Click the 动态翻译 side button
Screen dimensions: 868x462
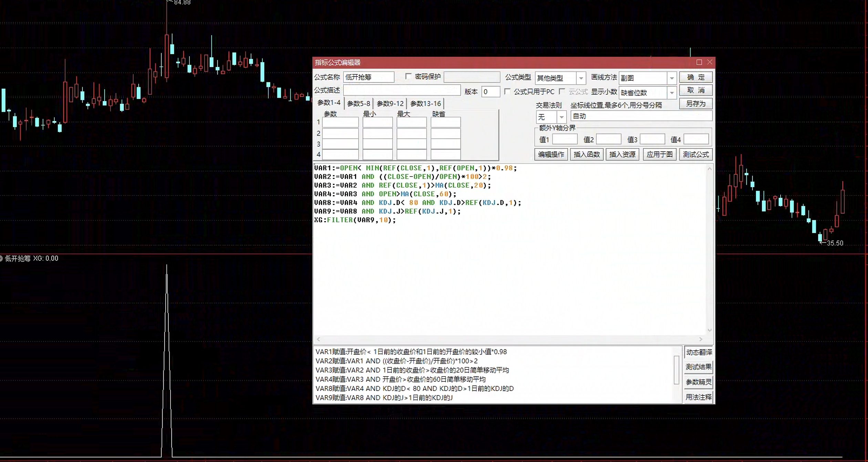point(699,353)
